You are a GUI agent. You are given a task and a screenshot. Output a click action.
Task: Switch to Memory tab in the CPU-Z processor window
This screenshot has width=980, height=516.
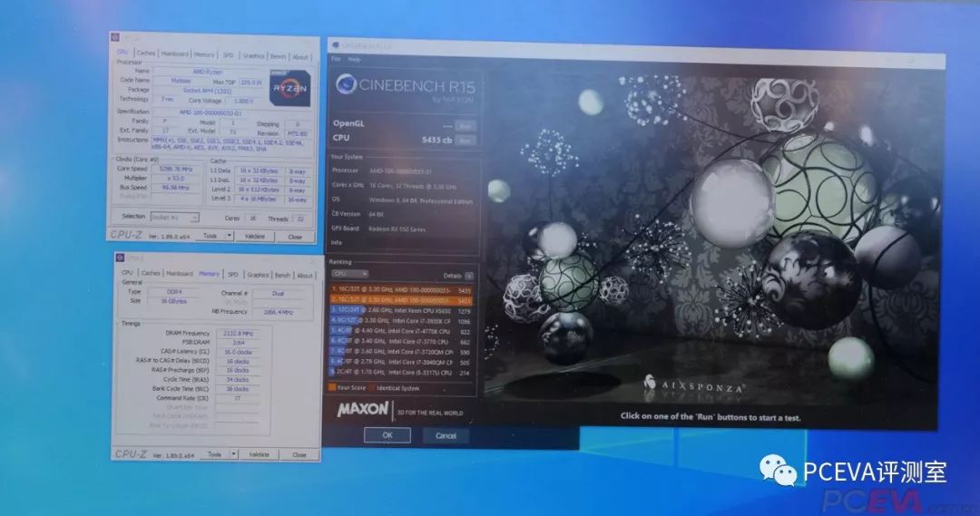pos(204,54)
